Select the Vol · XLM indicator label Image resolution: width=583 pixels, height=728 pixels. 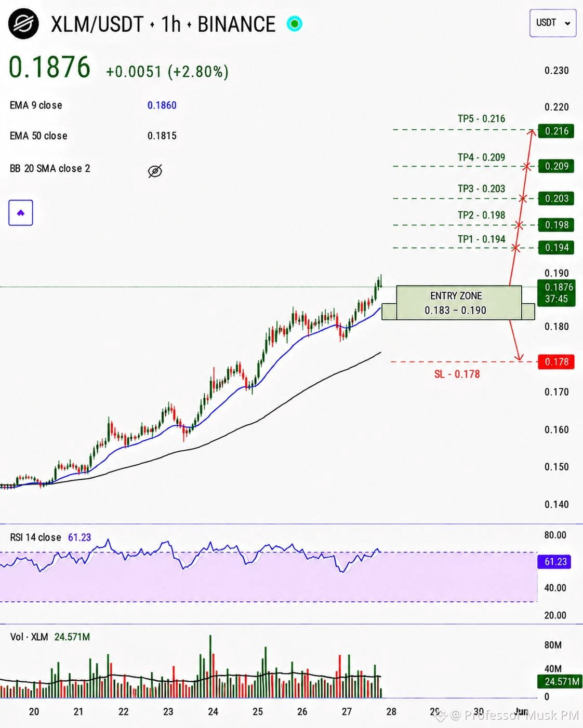[29, 637]
